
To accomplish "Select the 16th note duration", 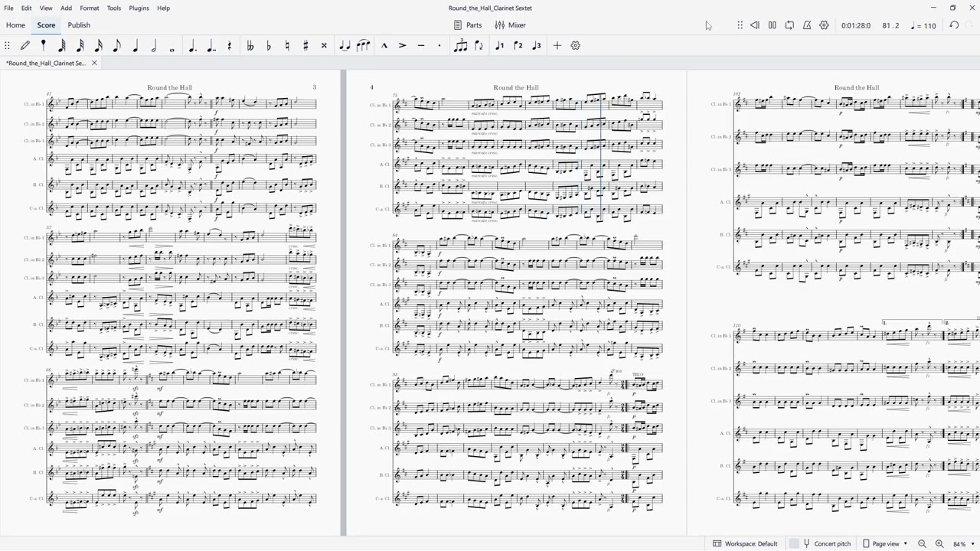I will [99, 46].
